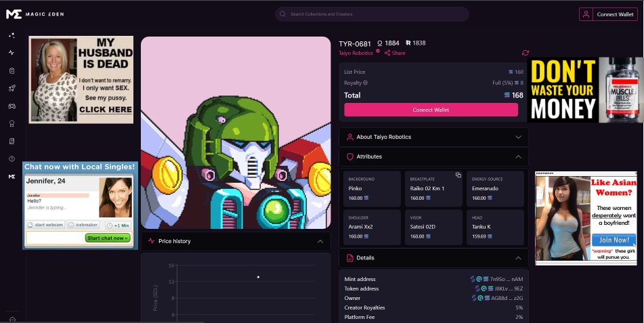Click the Royalty info icon

(x=365, y=83)
